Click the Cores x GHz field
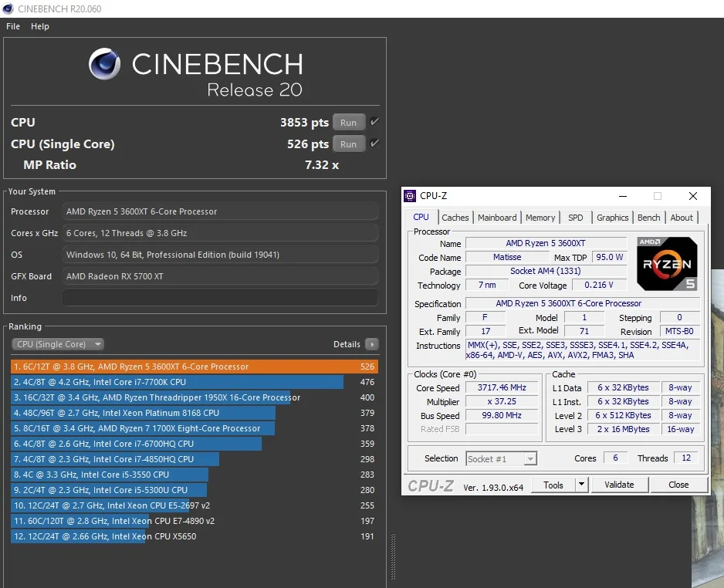This screenshot has height=588, width=724. click(x=220, y=234)
